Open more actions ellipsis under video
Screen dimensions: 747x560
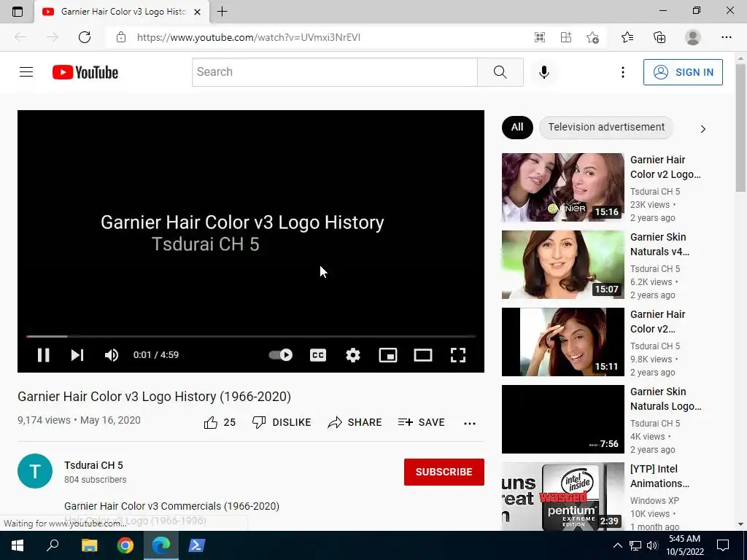(x=470, y=424)
